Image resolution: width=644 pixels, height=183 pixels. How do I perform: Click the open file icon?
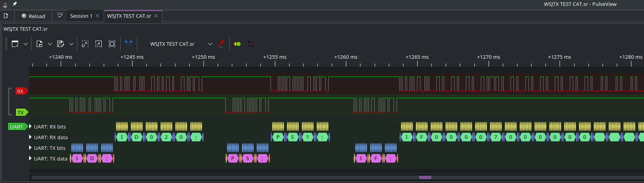click(39, 44)
